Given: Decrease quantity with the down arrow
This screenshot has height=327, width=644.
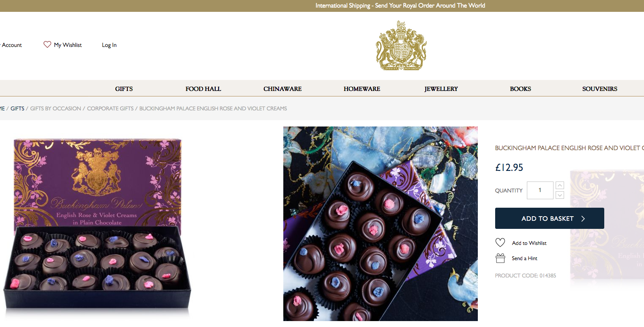Looking at the screenshot, I should click(x=560, y=195).
